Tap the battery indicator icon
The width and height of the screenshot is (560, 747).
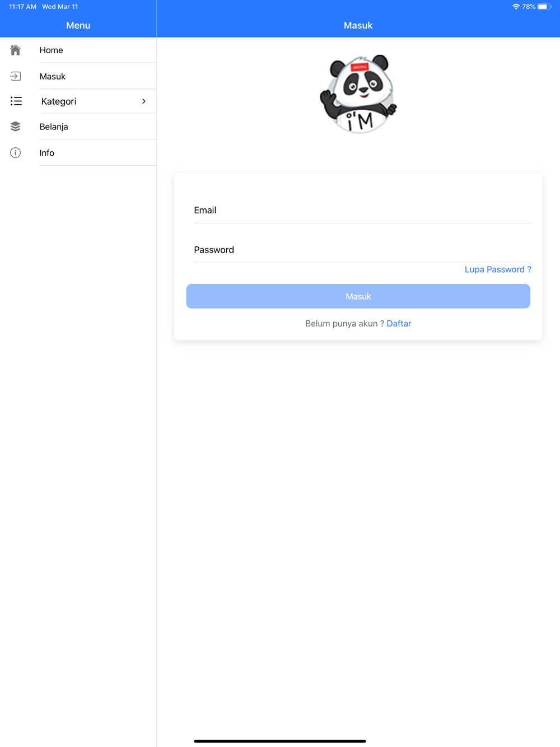544,7
